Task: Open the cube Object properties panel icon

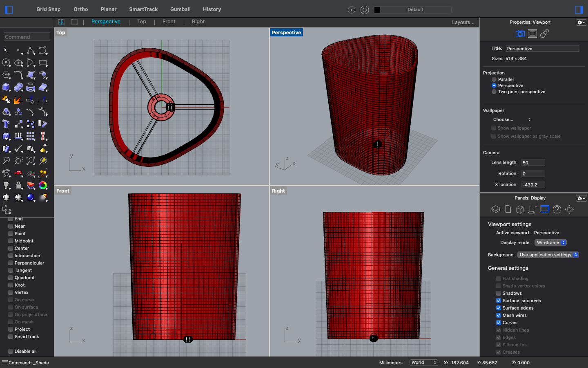Action: (520, 209)
